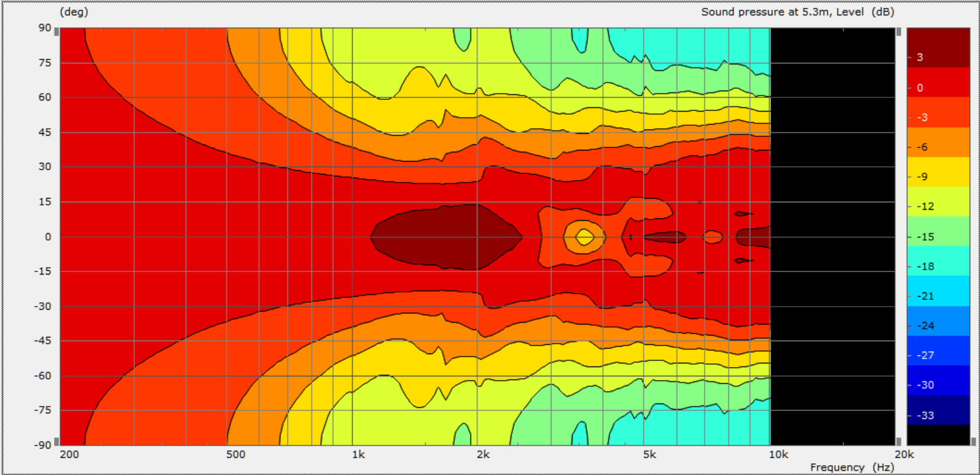
Task: Click the '10k' frequency axis label
Action: tap(778, 455)
